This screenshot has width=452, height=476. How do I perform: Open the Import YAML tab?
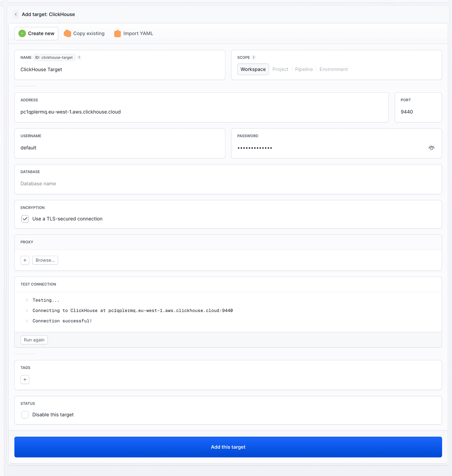click(133, 33)
